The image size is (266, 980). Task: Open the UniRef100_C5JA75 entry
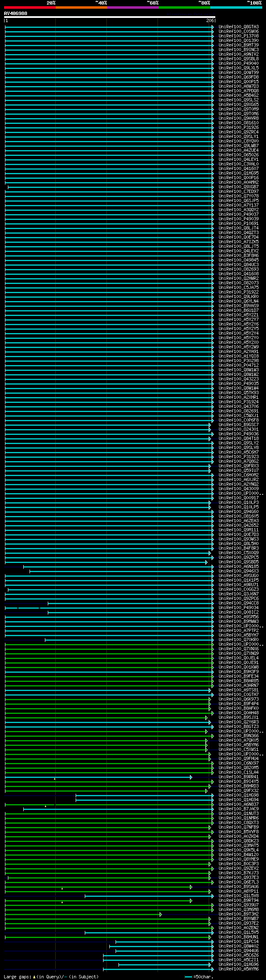[239, 288]
